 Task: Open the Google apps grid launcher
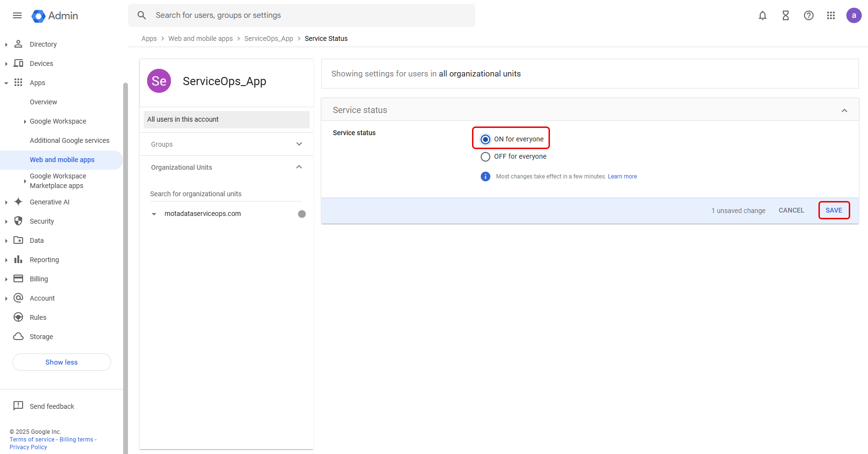pyautogui.click(x=830, y=15)
